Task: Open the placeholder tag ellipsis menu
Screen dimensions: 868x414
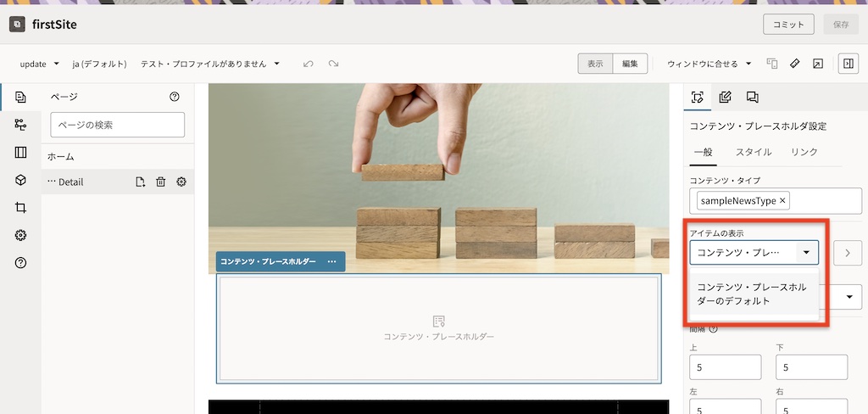Action: click(x=331, y=261)
